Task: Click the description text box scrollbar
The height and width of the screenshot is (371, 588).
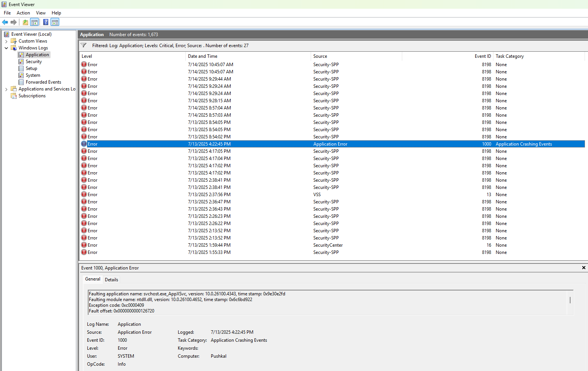Action: coord(570,300)
